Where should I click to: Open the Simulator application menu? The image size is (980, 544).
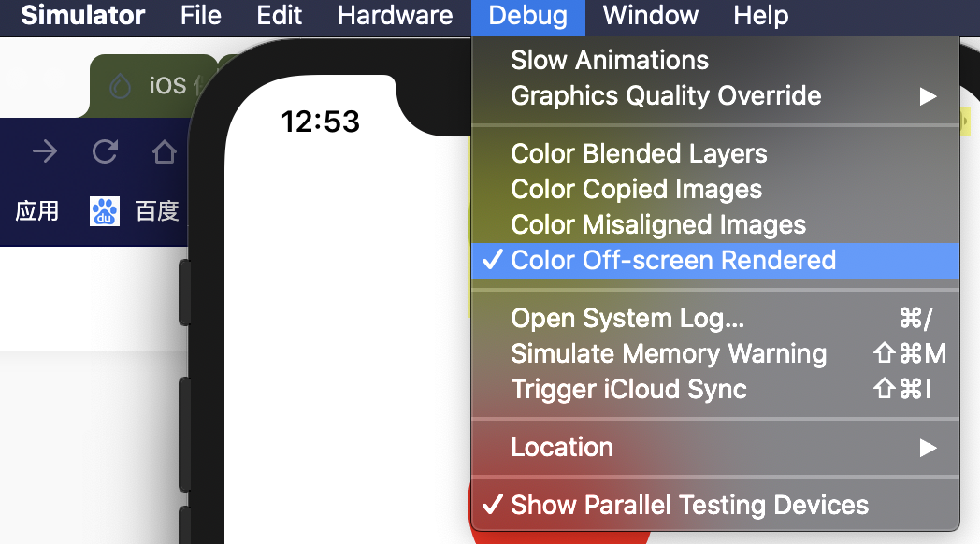(x=82, y=16)
